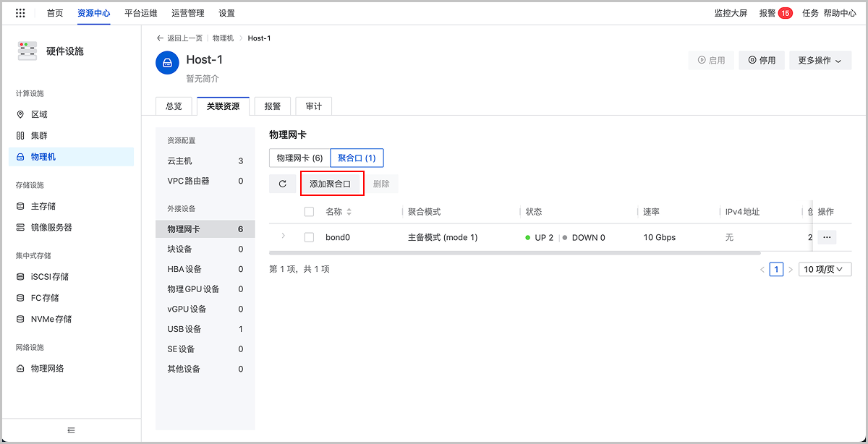This screenshot has width=868, height=444.
Task: Sort the table by 名称 column
Action: pyautogui.click(x=349, y=212)
